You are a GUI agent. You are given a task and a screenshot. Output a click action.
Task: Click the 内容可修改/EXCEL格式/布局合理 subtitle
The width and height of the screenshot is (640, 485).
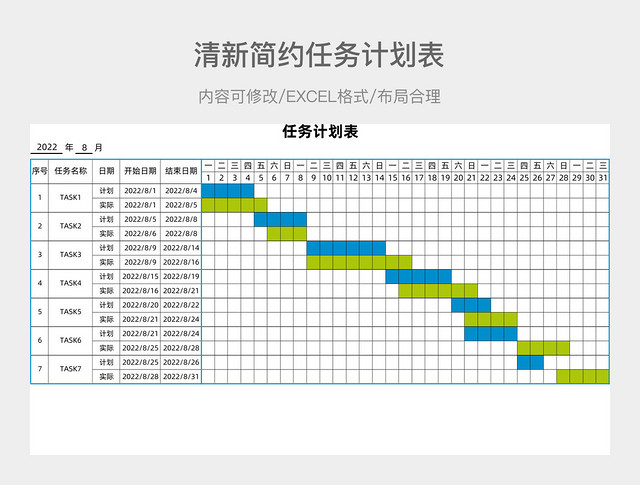[x=320, y=97]
